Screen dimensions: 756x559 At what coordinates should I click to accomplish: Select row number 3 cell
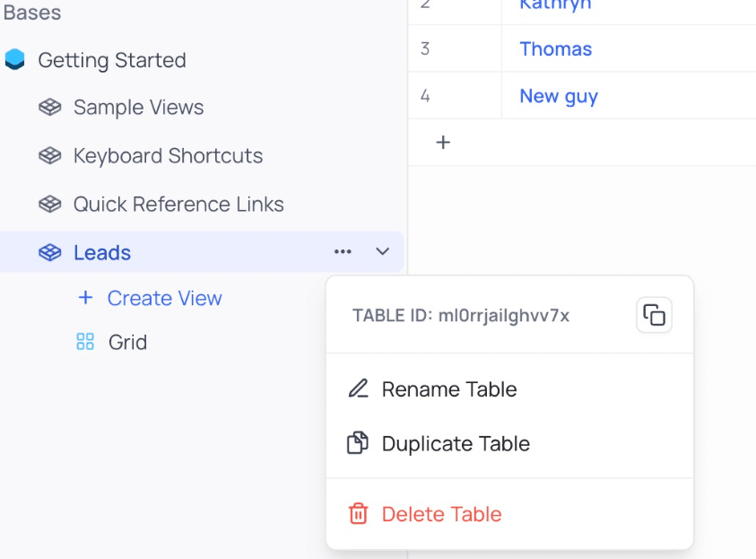click(x=455, y=48)
